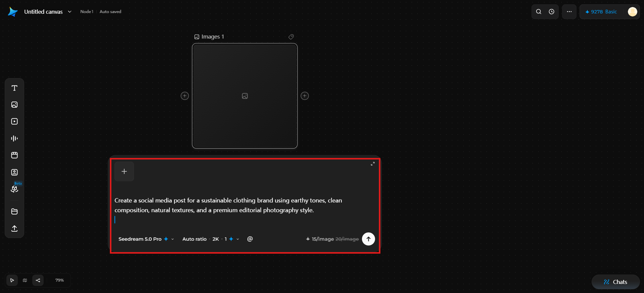Select the empty Images 1 thumbnail
644x293 pixels.
245,96
